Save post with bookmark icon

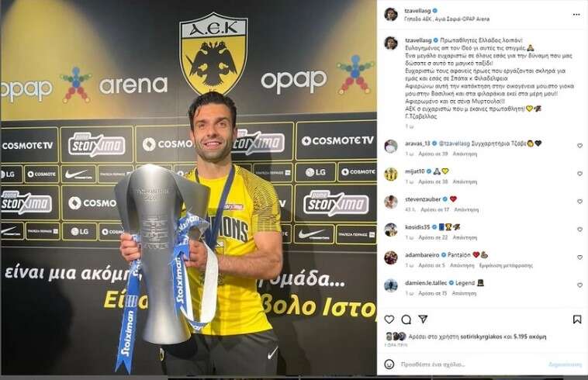[x=577, y=320]
